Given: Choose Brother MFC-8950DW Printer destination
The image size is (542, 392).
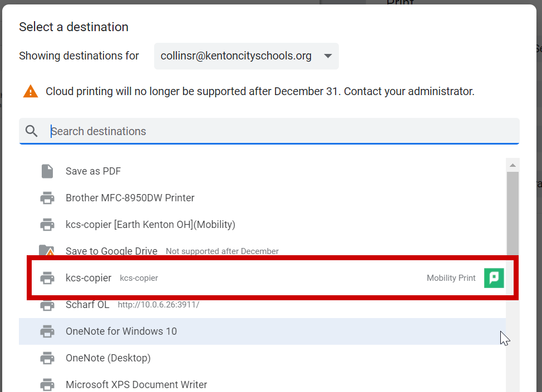Looking at the screenshot, I should tap(262, 198).
